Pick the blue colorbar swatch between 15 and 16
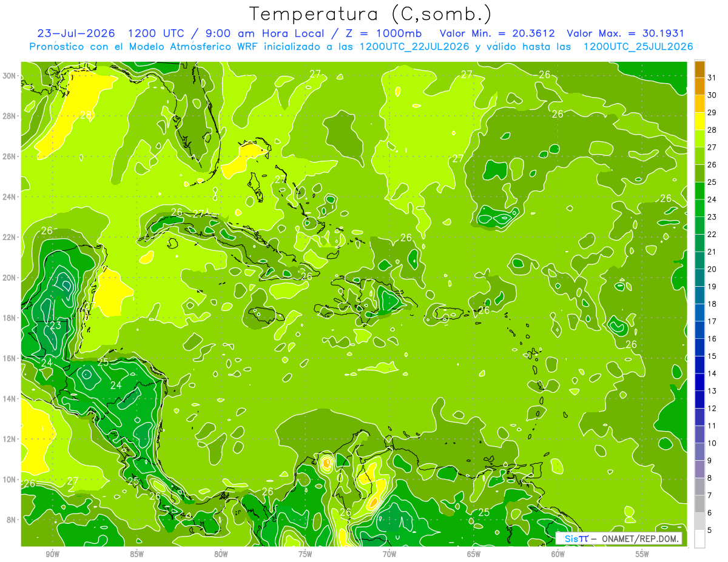This screenshot has height=562, width=728. [699, 347]
